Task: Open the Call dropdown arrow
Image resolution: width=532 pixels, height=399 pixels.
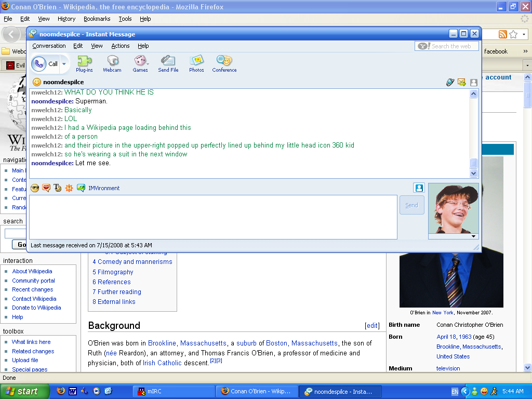Action: pyautogui.click(x=64, y=64)
